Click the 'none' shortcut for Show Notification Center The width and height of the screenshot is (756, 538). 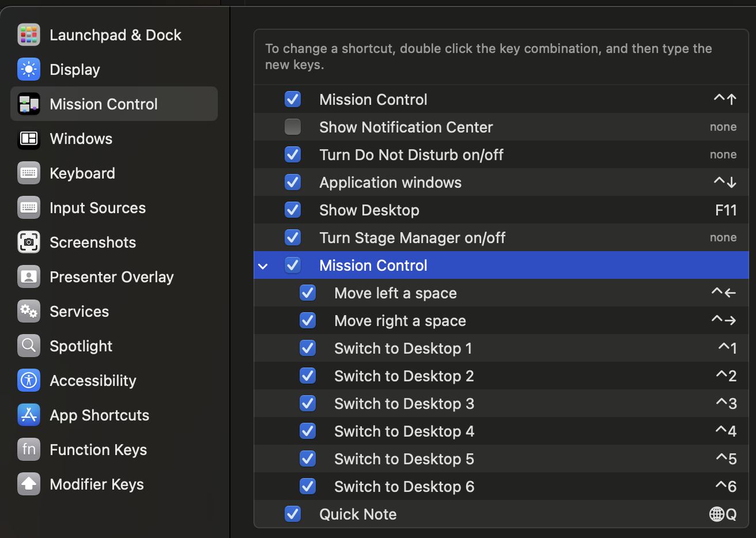pyautogui.click(x=723, y=127)
